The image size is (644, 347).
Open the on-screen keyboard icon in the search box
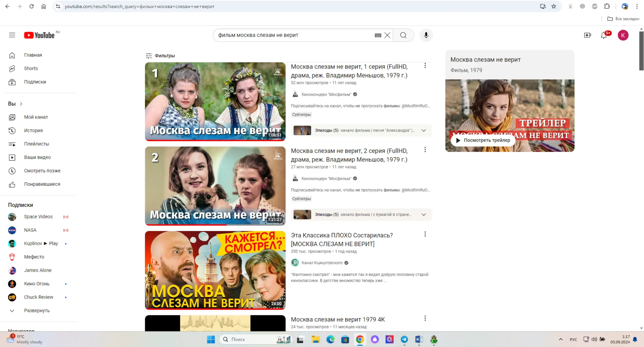tap(378, 35)
